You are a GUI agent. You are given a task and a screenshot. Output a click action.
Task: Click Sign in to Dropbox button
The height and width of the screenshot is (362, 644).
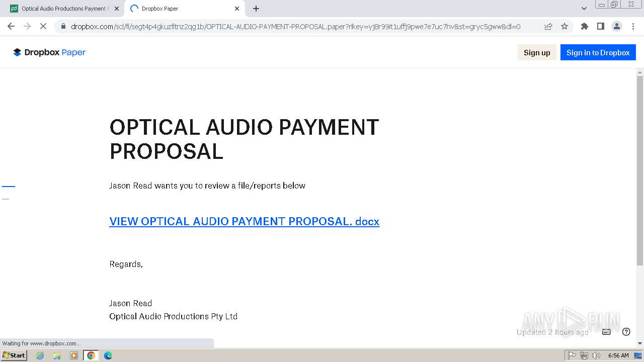coord(598,52)
